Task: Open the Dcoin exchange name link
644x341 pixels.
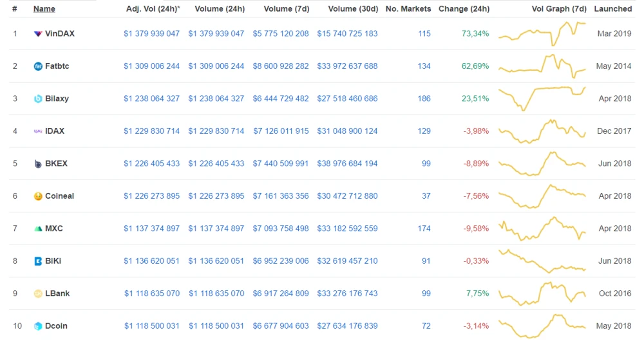Action: [x=56, y=326]
